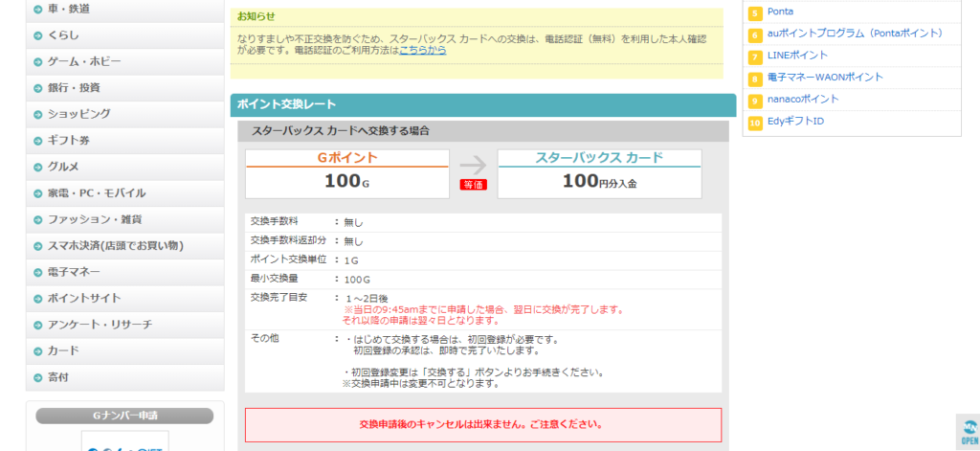980x451 pixels.
Task: Click the スターバックス カードへ交換する場合 heading
Action: (x=483, y=131)
